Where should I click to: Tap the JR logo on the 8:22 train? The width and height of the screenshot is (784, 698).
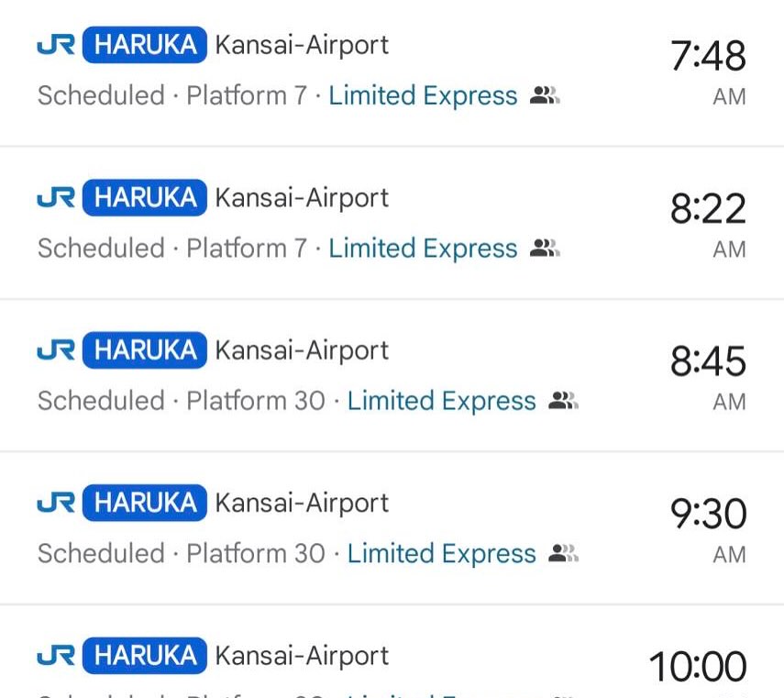(x=56, y=197)
